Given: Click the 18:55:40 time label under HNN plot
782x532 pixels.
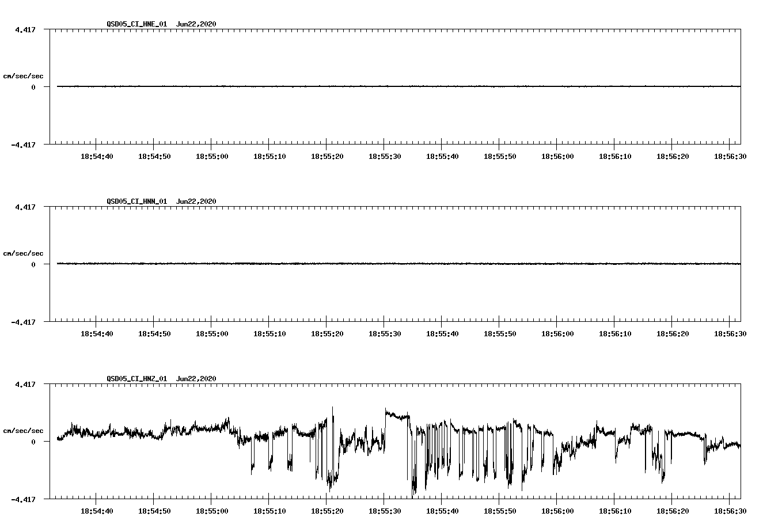Looking at the screenshot, I should [x=442, y=334].
